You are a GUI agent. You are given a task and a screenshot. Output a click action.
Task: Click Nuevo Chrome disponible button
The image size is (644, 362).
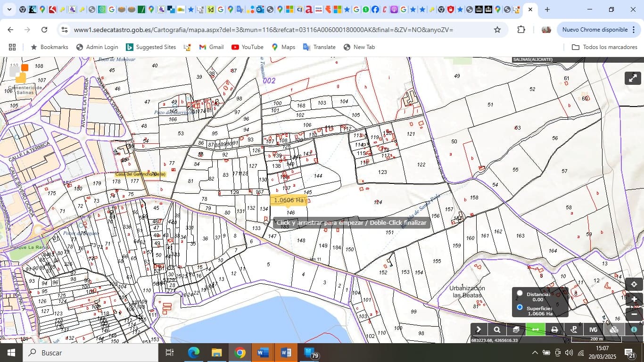pos(595,30)
